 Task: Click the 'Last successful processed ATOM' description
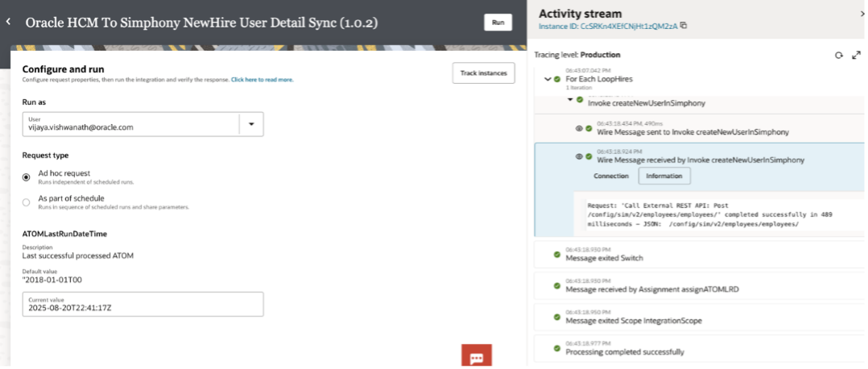pos(78,255)
